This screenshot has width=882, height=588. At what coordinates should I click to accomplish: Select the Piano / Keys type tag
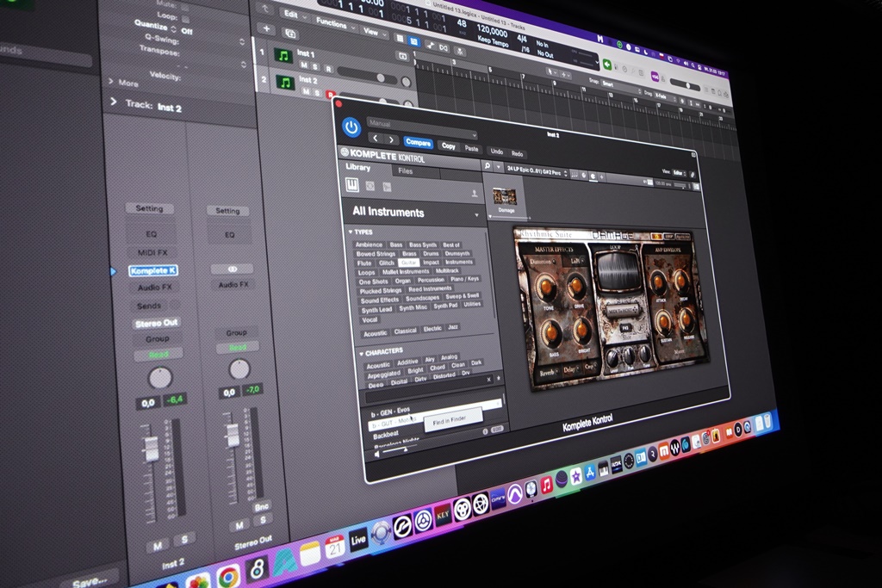click(464, 279)
